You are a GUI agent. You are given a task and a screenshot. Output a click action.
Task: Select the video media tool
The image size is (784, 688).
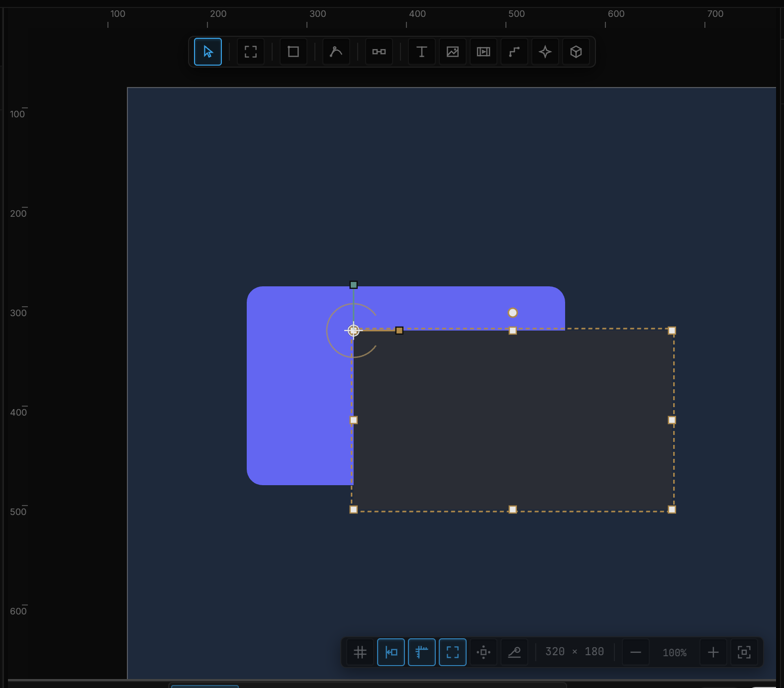(484, 52)
